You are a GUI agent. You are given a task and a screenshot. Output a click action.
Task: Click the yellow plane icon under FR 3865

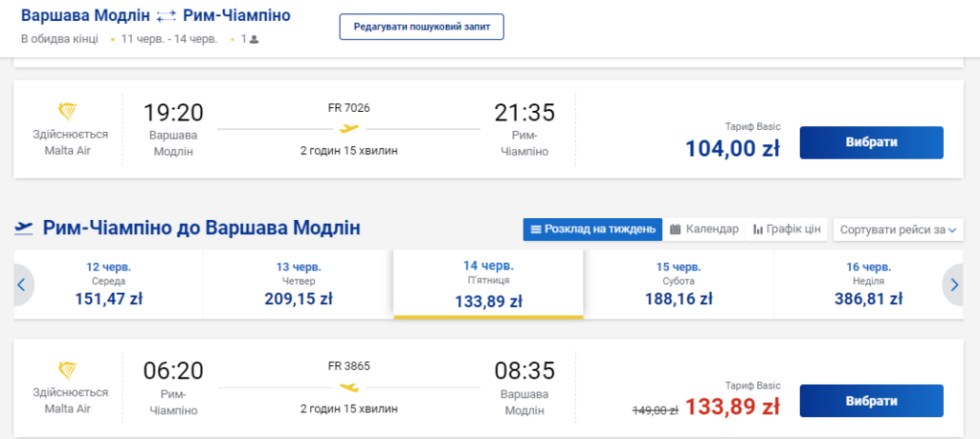pos(349,387)
